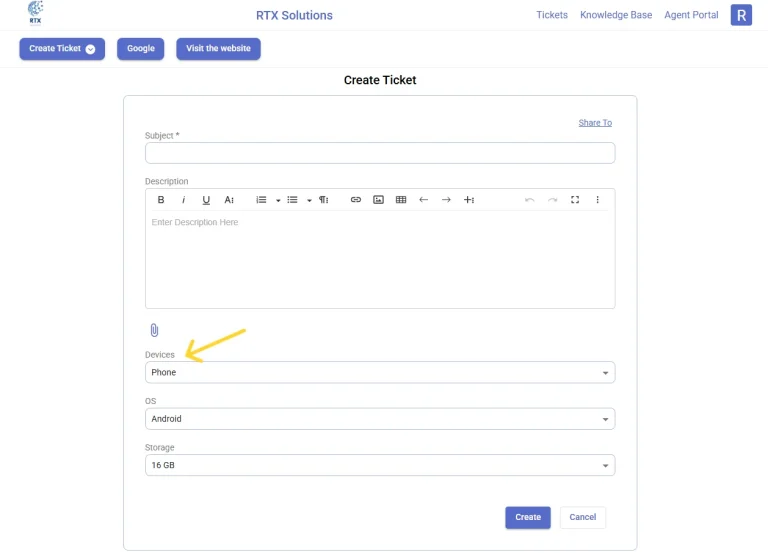768x553 pixels.
Task: Insert an unordered bullet list
Action: tap(292, 200)
